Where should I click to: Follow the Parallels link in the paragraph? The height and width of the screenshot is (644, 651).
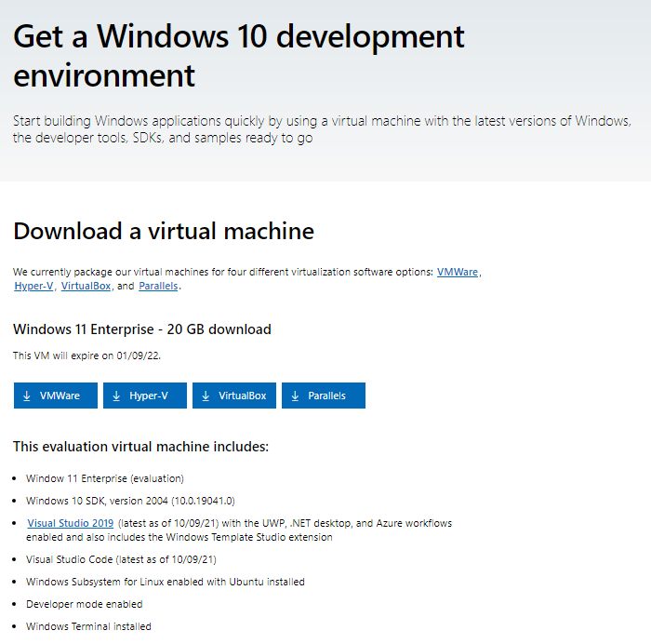point(158,286)
